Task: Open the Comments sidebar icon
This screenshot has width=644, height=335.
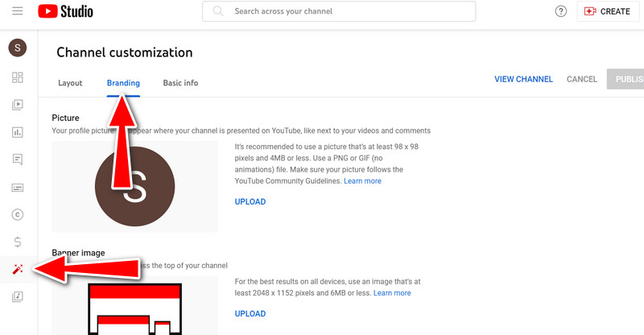Action: (x=17, y=159)
